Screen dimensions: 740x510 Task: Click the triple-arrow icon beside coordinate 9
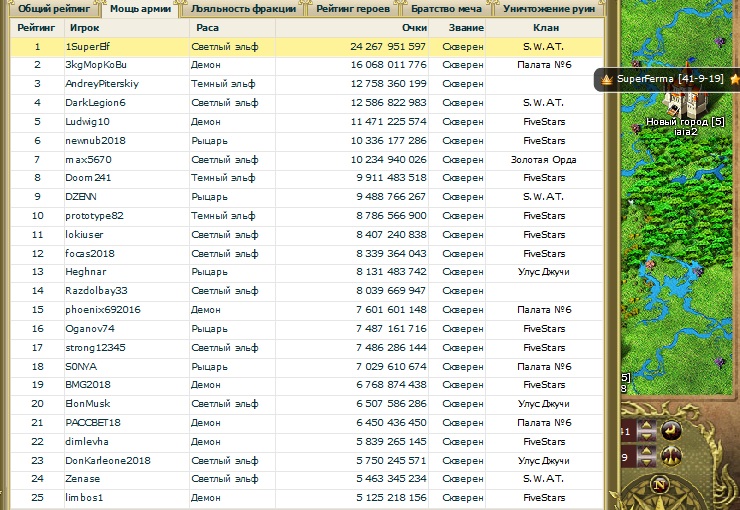(x=672, y=457)
